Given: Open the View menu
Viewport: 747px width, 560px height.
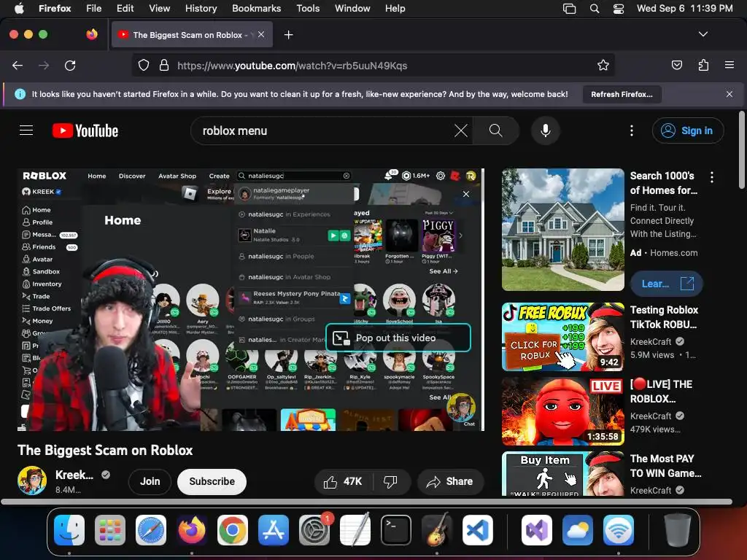Looking at the screenshot, I should [x=159, y=8].
